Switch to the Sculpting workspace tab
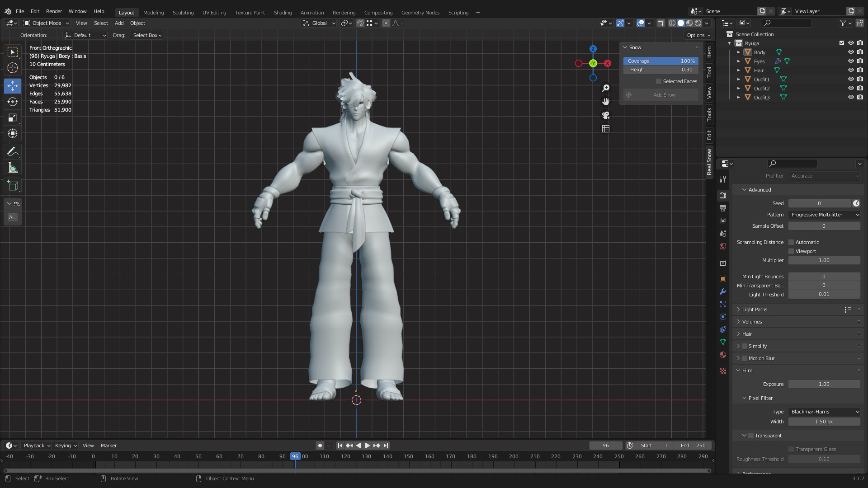The height and width of the screenshot is (488, 868). [x=183, y=13]
